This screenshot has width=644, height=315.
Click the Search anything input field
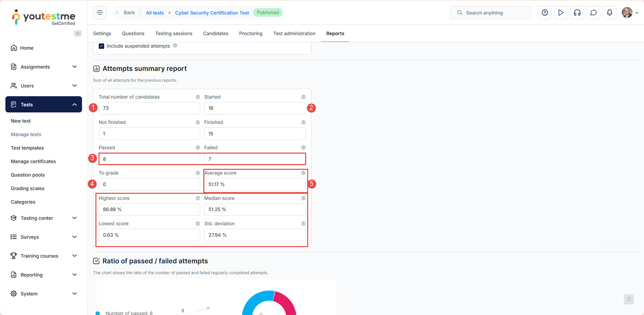click(490, 12)
